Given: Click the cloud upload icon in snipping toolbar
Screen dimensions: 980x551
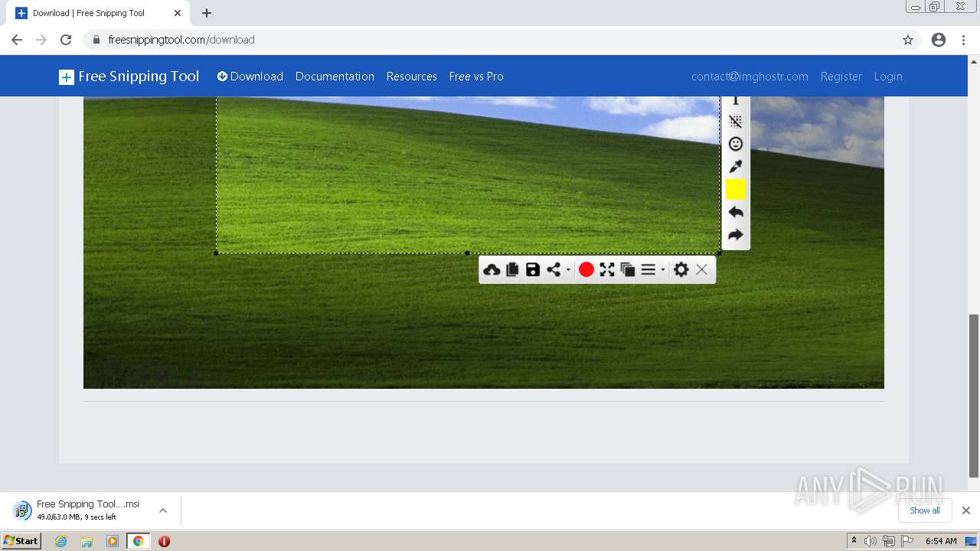Looking at the screenshot, I should 492,269.
